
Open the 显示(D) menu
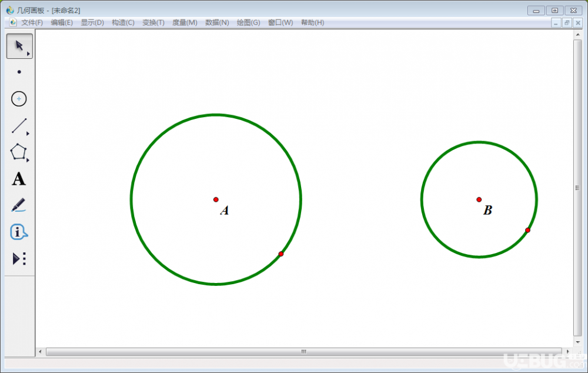pyautogui.click(x=92, y=22)
